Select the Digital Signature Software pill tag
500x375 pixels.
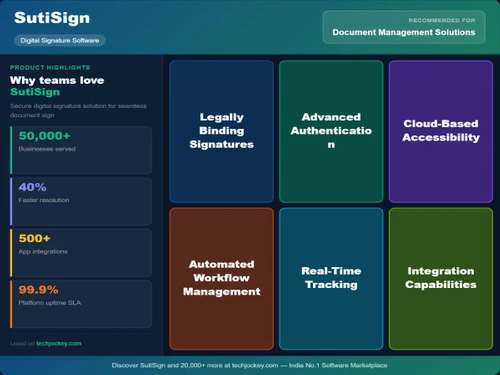tap(60, 40)
